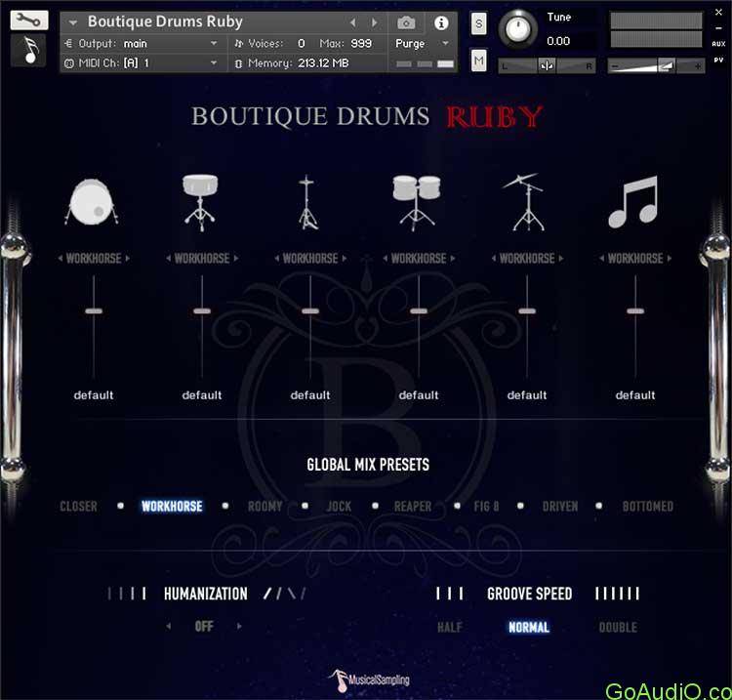
Task: Click humanization next arrow
Action: pos(239,626)
